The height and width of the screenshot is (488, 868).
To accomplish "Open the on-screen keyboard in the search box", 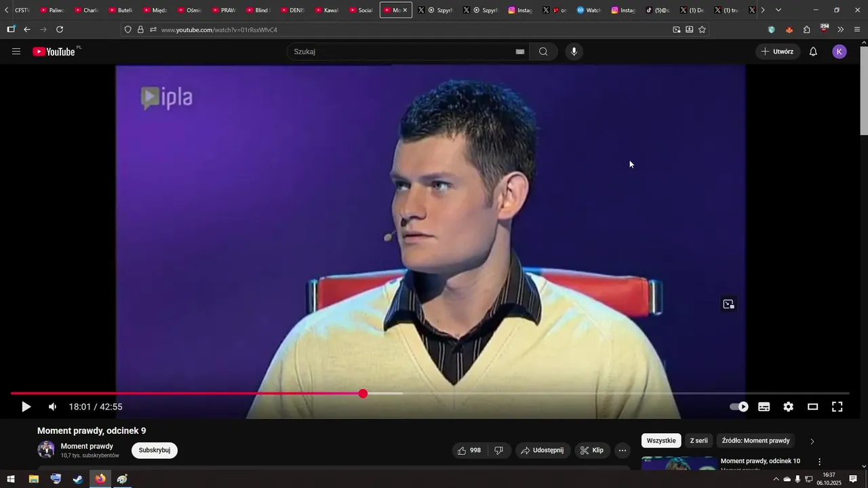I will point(520,52).
